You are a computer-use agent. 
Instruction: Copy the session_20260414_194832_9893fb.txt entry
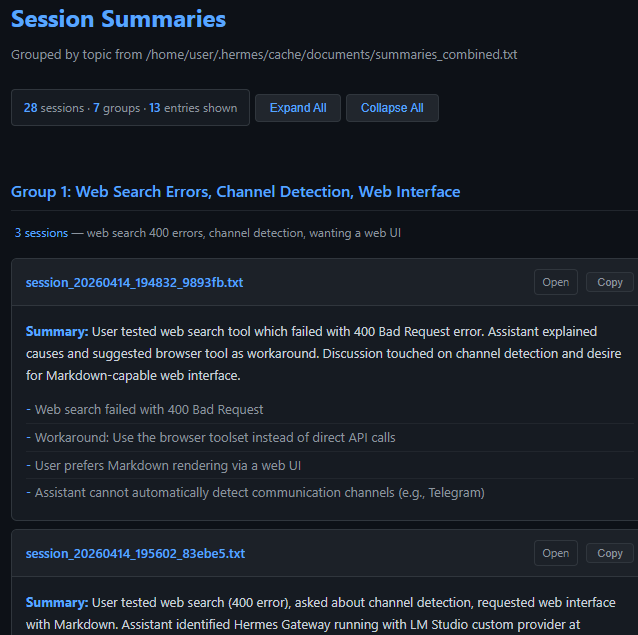point(610,282)
